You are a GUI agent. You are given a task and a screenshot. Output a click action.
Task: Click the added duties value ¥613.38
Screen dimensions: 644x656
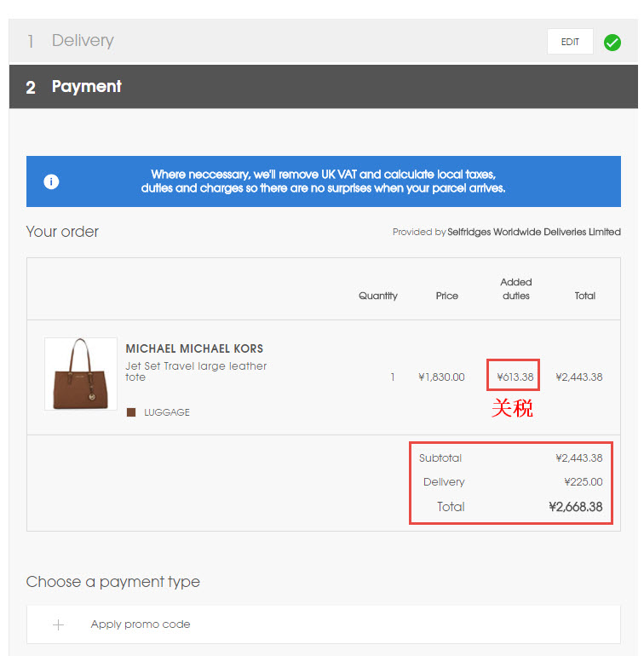[515, 377]
